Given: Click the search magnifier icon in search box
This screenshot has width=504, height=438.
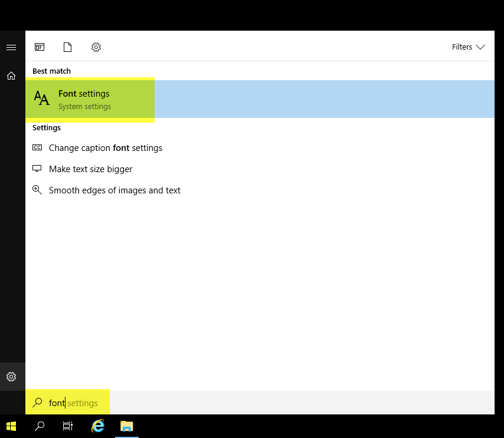Looking at the screenshot, I should 37,403.
